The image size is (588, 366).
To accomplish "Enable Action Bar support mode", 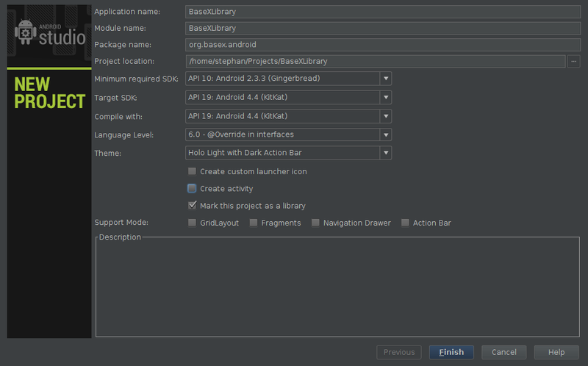I will (x=405, y=223).
